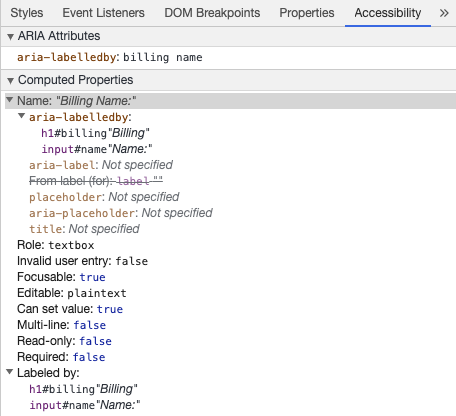Select the 'Focusable: true' row

(61, 277)
